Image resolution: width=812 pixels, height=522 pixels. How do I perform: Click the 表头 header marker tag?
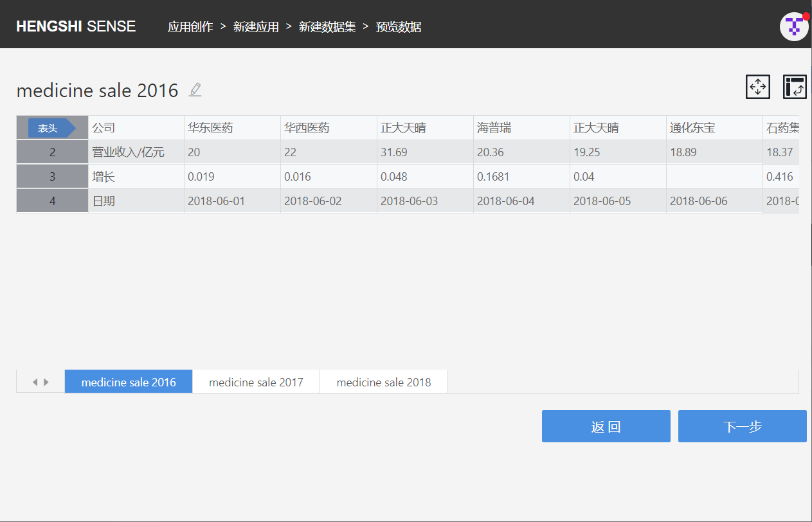tap(51, 128)
